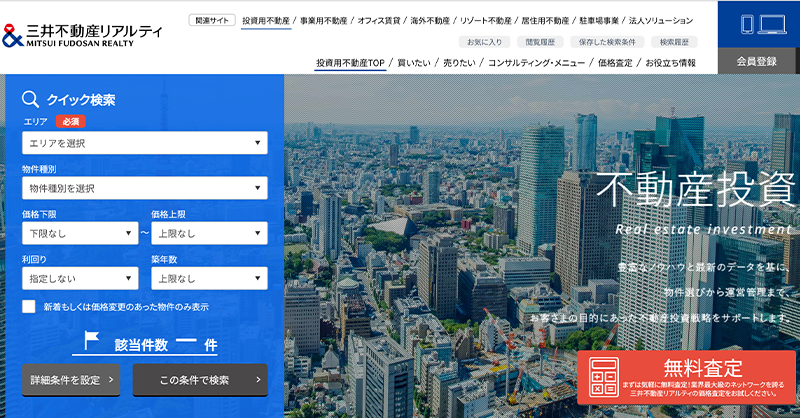Open the 価格上限 maximum price dropdown
The image size is (800, 418).
[x=209, y=233]
